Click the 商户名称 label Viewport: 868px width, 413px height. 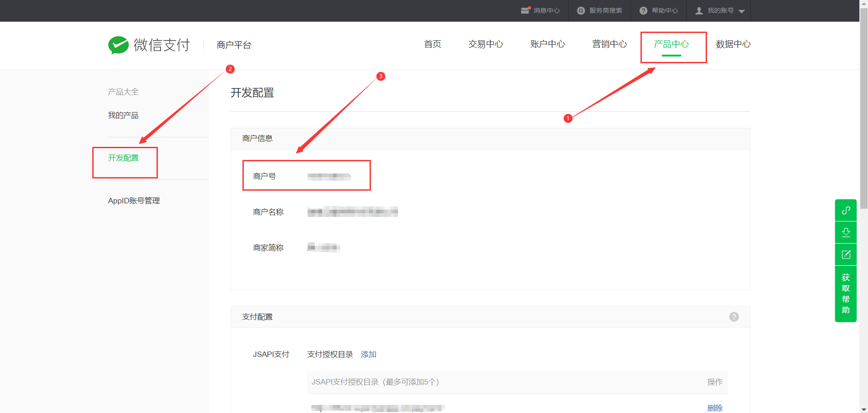pyautogui.click(x=268, y=212)
